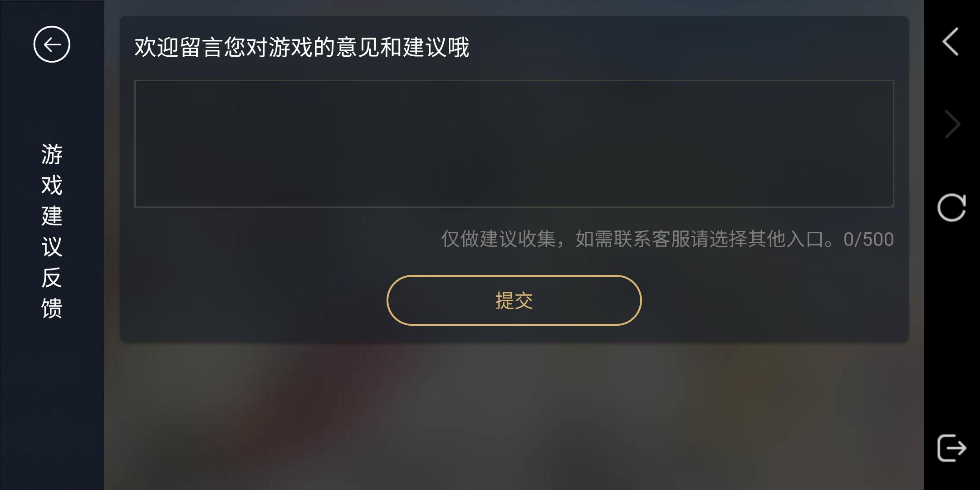Select the 游戏建议反馈 sidebar title
The height and width of the screenshot is (490, 980).
coord(52,231)
